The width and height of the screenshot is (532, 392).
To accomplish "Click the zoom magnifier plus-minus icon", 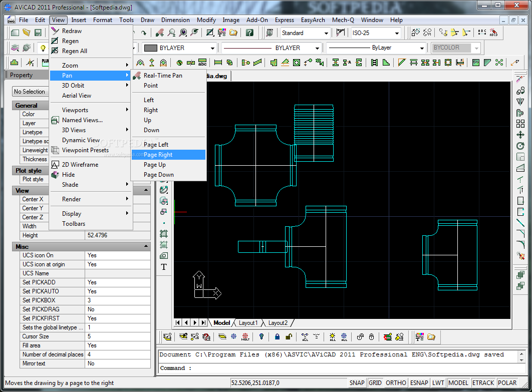I will click(171, 33).
